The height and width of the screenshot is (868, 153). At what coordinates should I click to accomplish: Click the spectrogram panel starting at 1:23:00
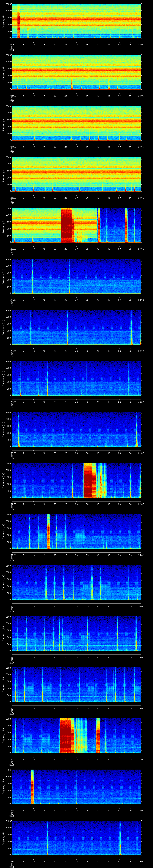point(76,72)
